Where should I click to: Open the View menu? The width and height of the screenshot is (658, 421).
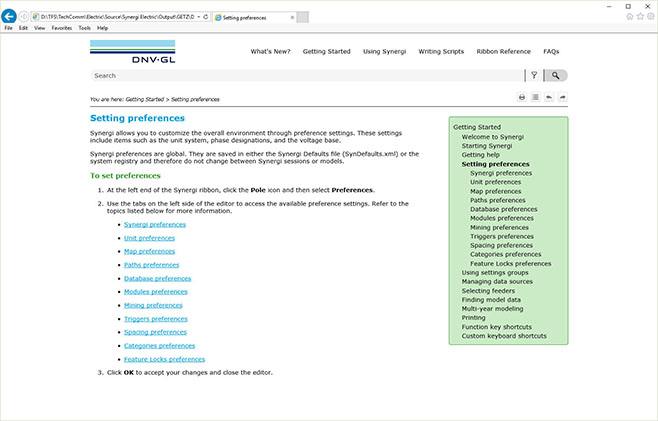click(x=39, y=28)
